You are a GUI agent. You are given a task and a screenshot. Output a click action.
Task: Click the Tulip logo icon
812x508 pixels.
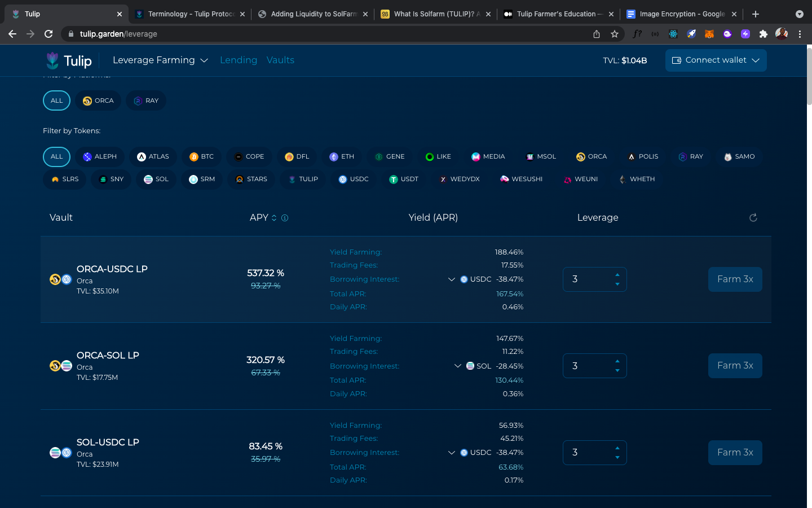pos(52,60)
